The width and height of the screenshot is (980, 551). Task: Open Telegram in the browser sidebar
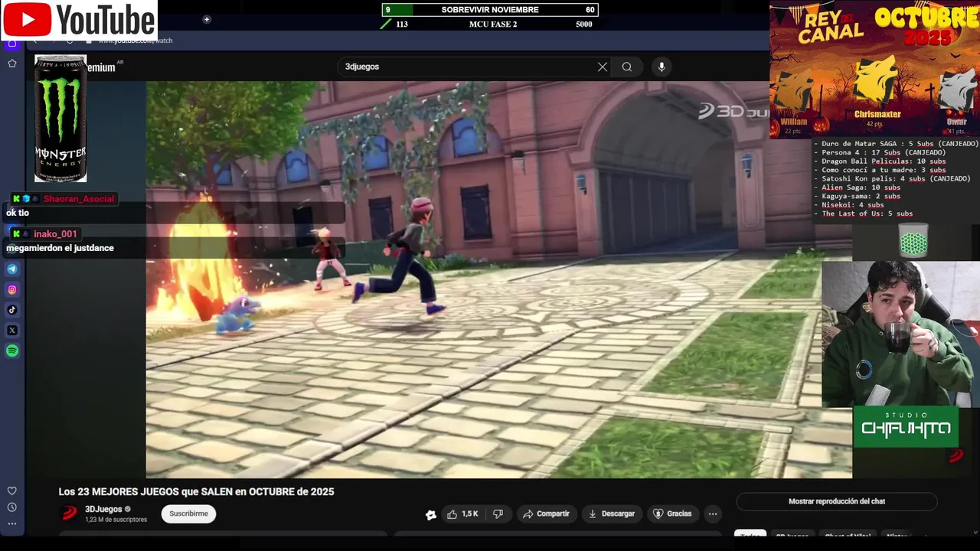(12, 269)
